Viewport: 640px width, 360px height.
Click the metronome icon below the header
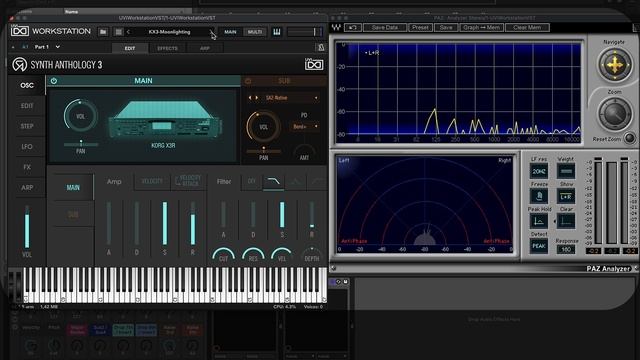[x=321, y=47]
